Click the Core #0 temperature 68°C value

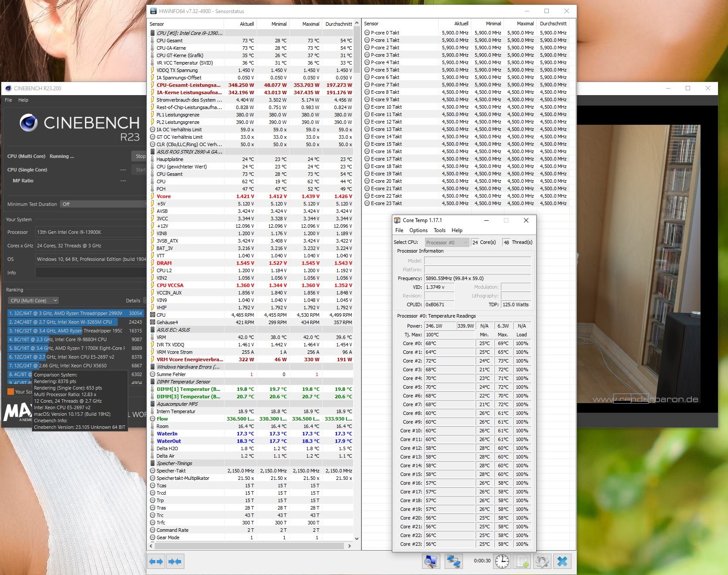pos(449,343)
